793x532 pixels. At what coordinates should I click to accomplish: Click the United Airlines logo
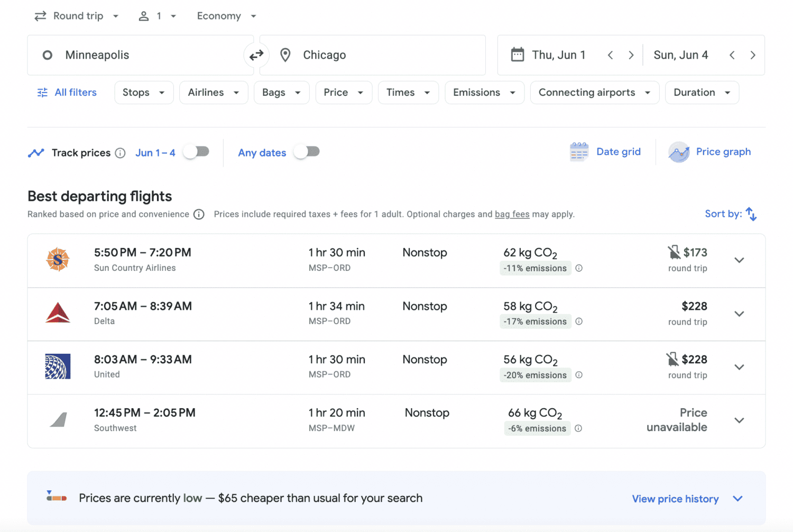click(58, 366)
